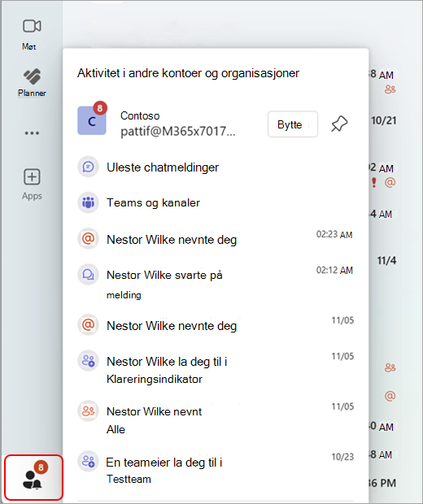This screenshot has width=423, height=504.
Task: Click the added-to-team icon for Klareringsindikator
Action: pos(88,361)
